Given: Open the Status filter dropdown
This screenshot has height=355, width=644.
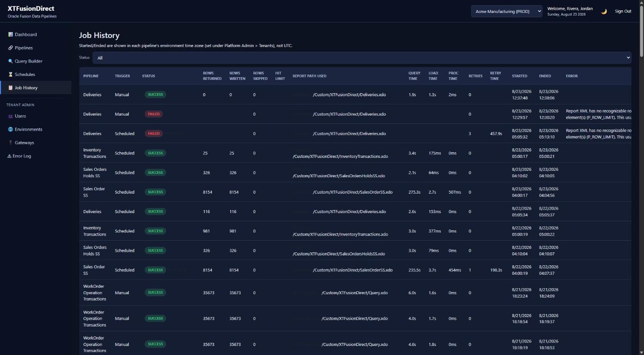Looking at the screenshot, I should point(362,58).
